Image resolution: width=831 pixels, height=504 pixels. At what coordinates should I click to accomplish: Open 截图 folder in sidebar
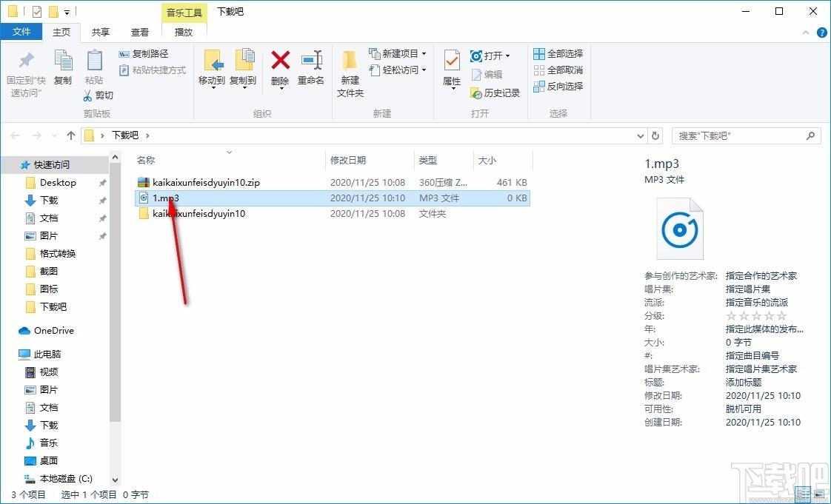[x=49, y=272]
